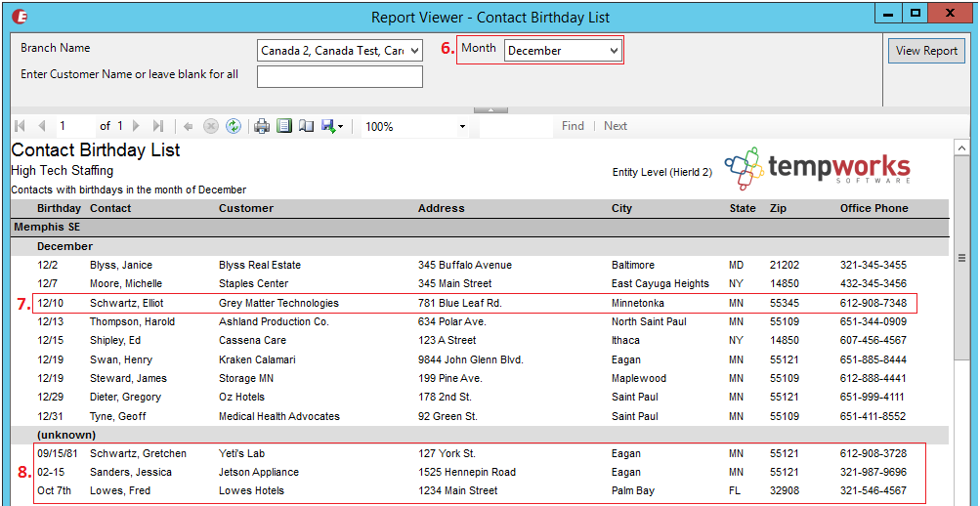
Task: Click scrollbar up arrow
Action: (x=961, y=148)
